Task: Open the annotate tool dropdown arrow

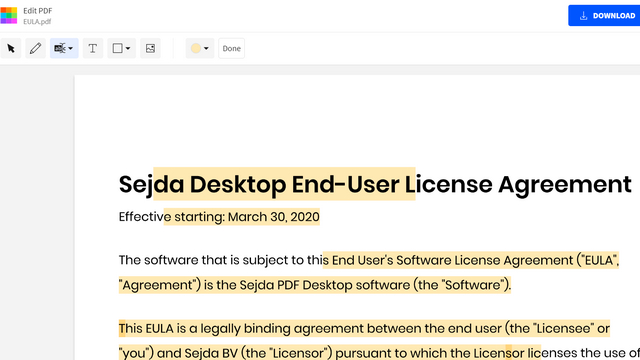Action: point(71,49)
